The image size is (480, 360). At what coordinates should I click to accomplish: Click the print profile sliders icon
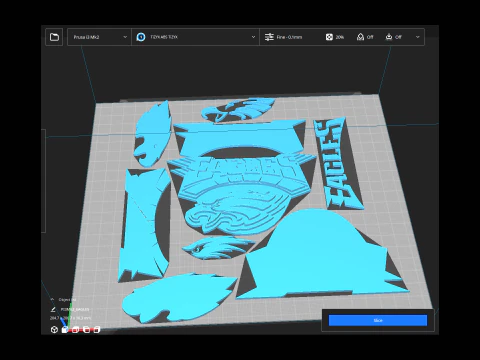[x=269, y=37]
